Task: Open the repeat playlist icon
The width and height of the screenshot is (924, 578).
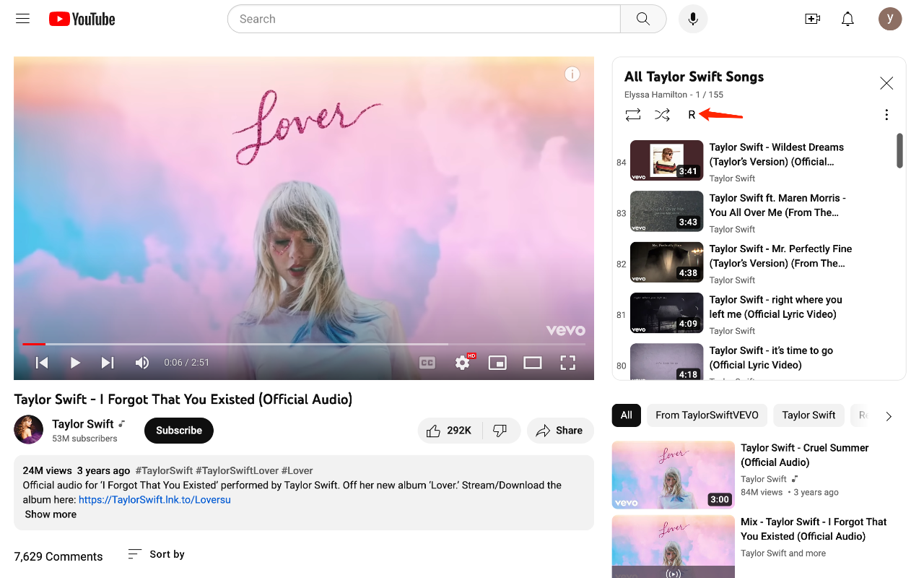Action: pyautogui.click(x=633, y=114)
